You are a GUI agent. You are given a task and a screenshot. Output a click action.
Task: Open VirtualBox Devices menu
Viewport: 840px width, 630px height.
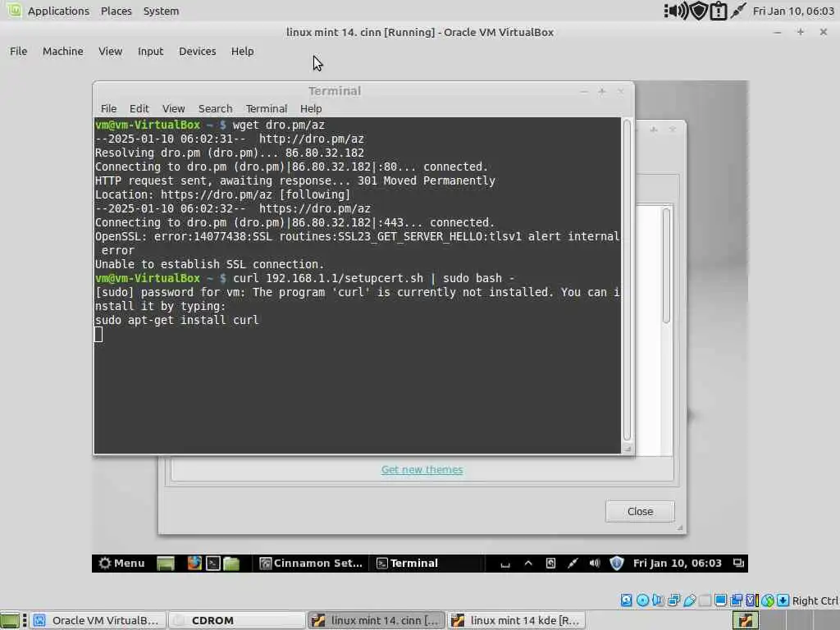point(197,52)
